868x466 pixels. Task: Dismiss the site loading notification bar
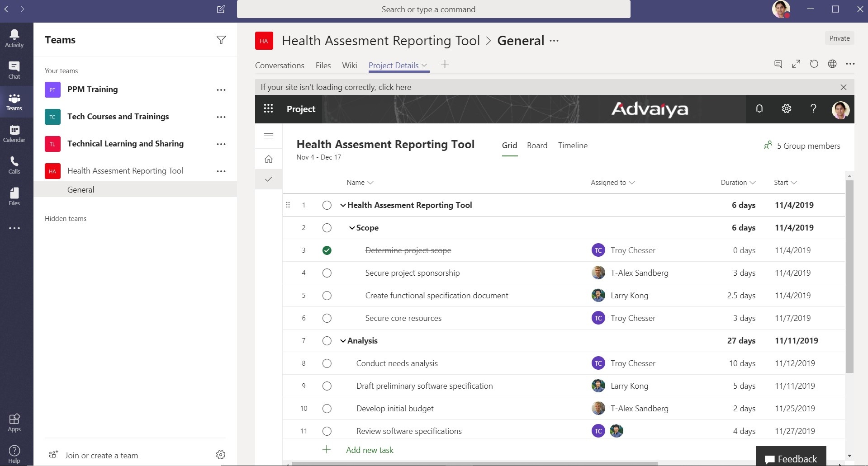pyautogui.click(x=843, y=87)
